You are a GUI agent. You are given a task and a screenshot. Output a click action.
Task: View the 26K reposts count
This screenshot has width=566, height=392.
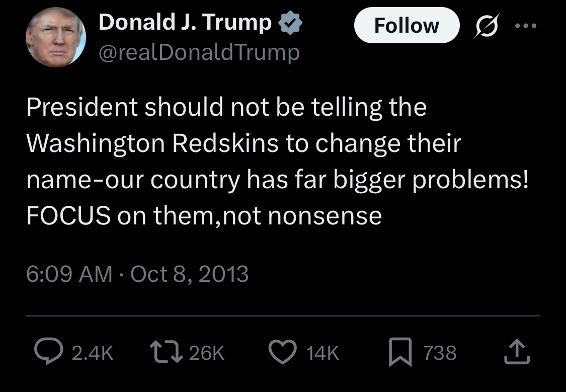pyautogui.click(x=206, y=353)
